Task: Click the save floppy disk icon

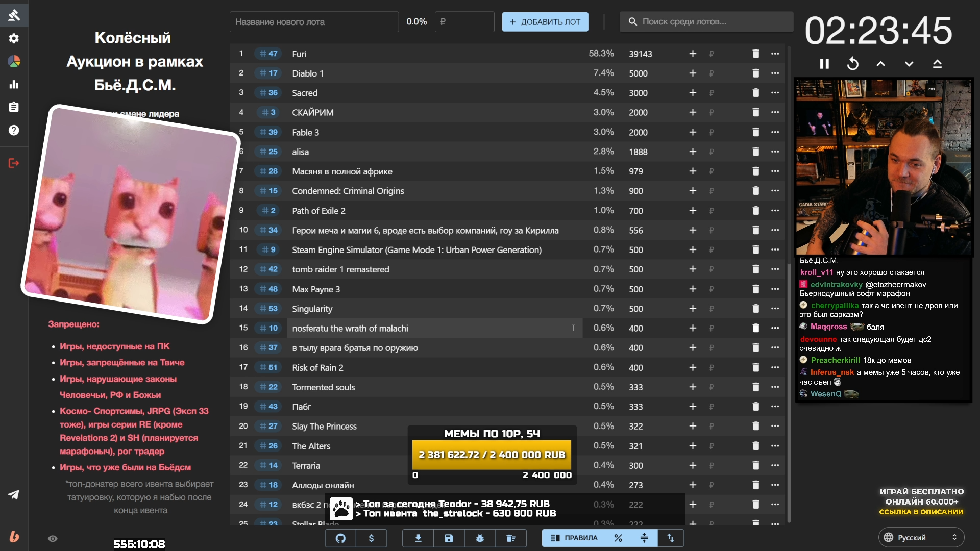Action: 449,538
